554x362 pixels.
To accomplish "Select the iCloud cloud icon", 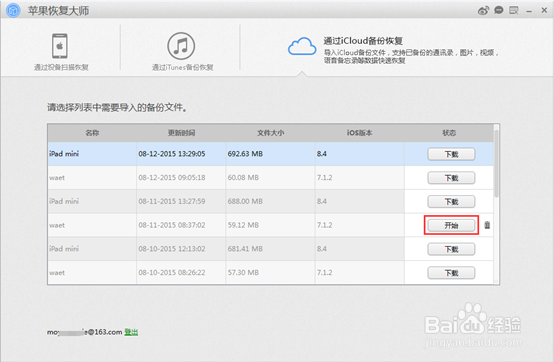I will point(302,46).
